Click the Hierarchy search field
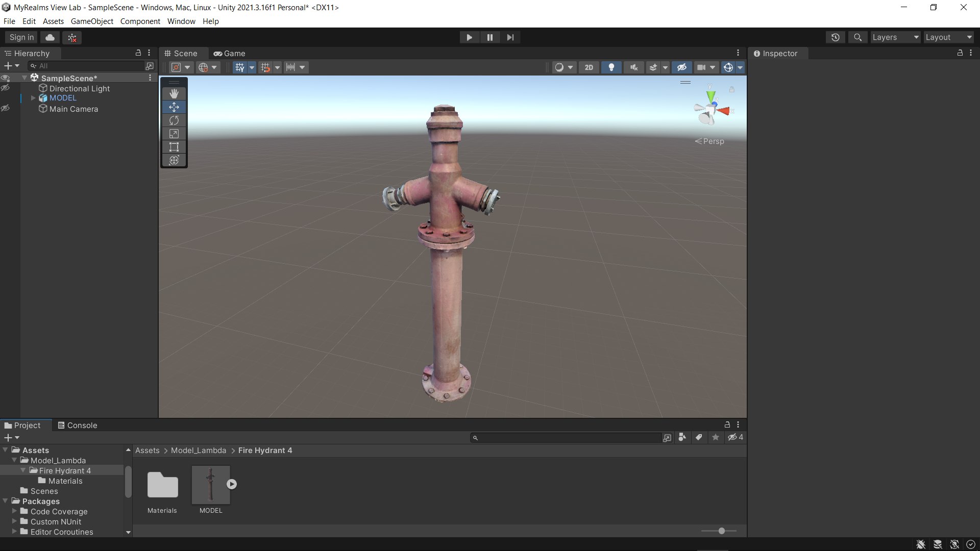Image resolution: width=980 pixels, height=551 pixels. coord(87,66)
